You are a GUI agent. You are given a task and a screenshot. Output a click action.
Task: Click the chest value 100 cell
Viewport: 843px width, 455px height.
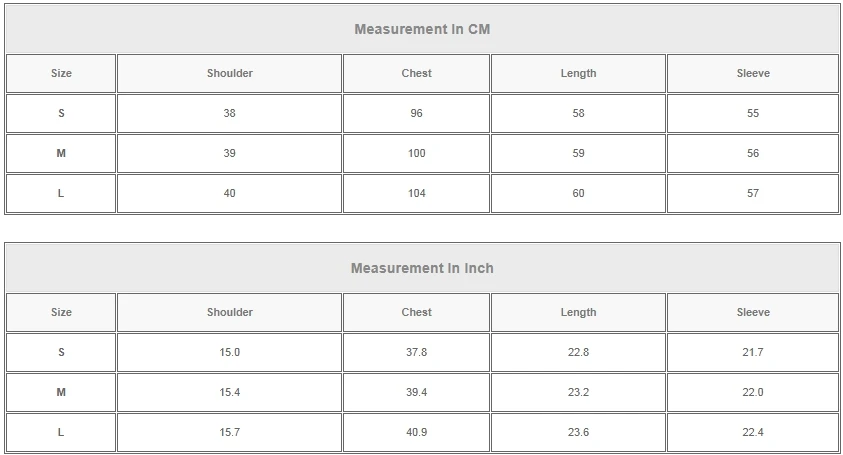pyautogui.click(x=417, y=154)
